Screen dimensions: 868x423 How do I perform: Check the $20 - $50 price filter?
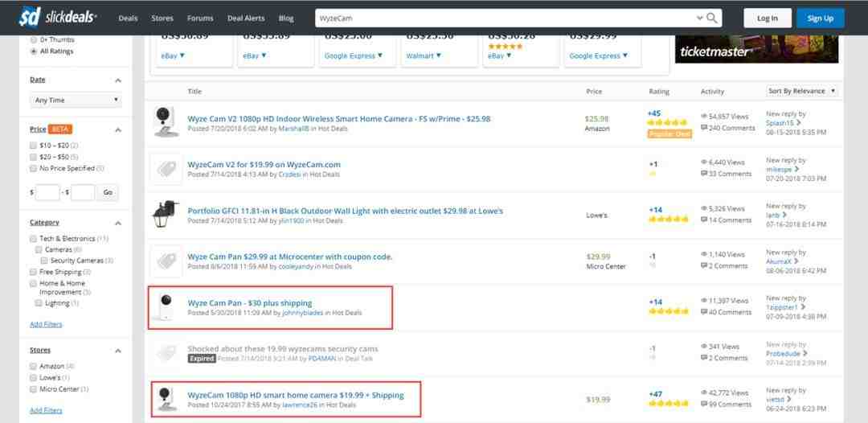point(34,157)
